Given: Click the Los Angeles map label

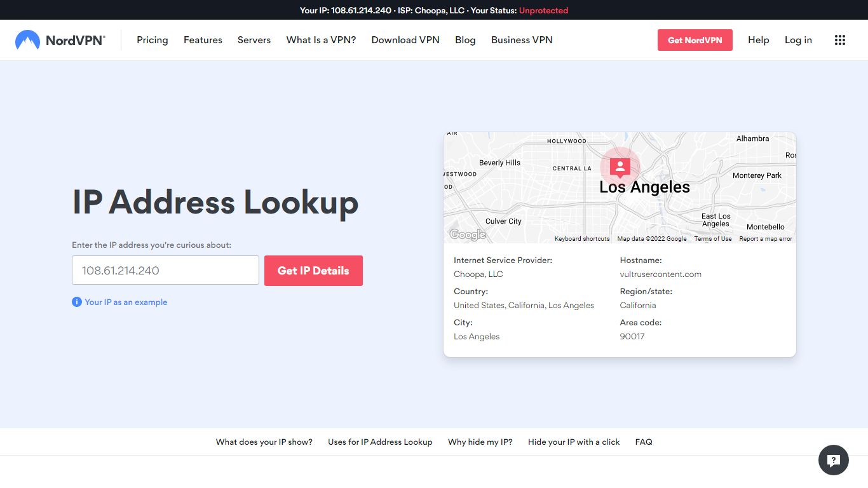Looking at the screenshot, I should (x=644, y=187).
